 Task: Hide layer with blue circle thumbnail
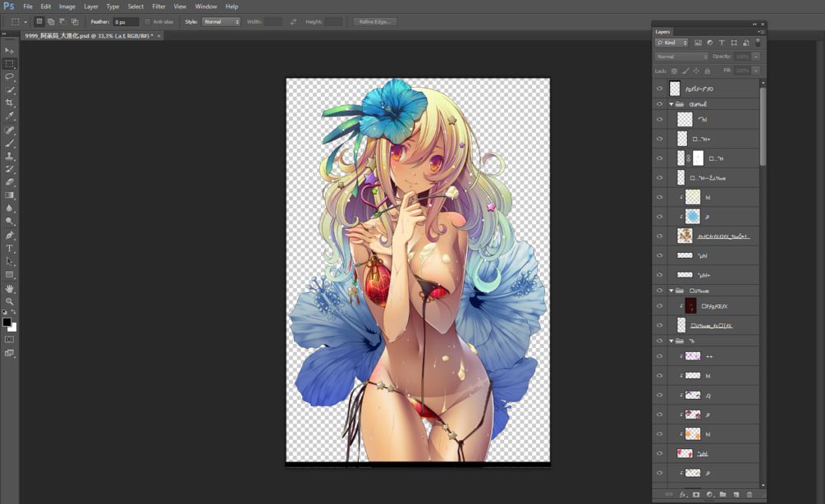[659, 216]
